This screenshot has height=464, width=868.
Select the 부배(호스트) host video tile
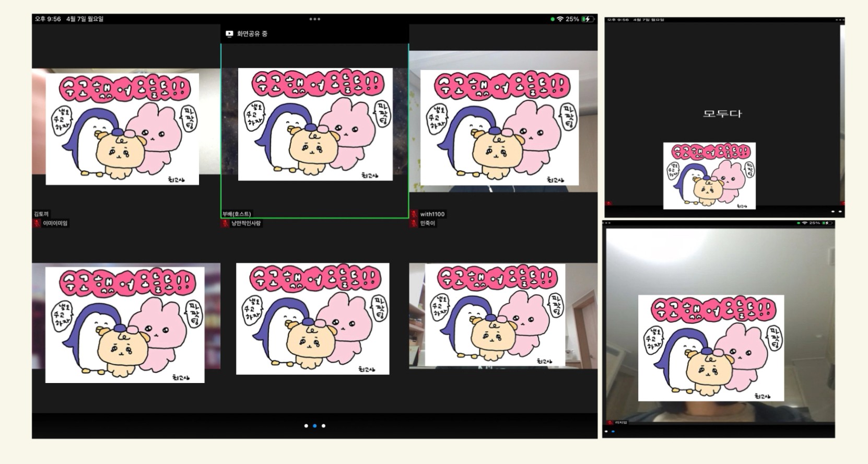[314, 130]
